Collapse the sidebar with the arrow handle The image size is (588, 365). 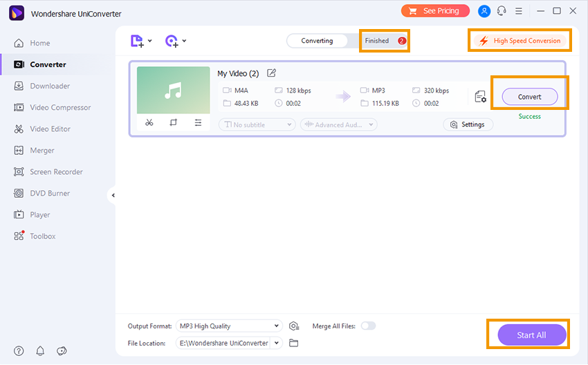[x=113, y=196]
